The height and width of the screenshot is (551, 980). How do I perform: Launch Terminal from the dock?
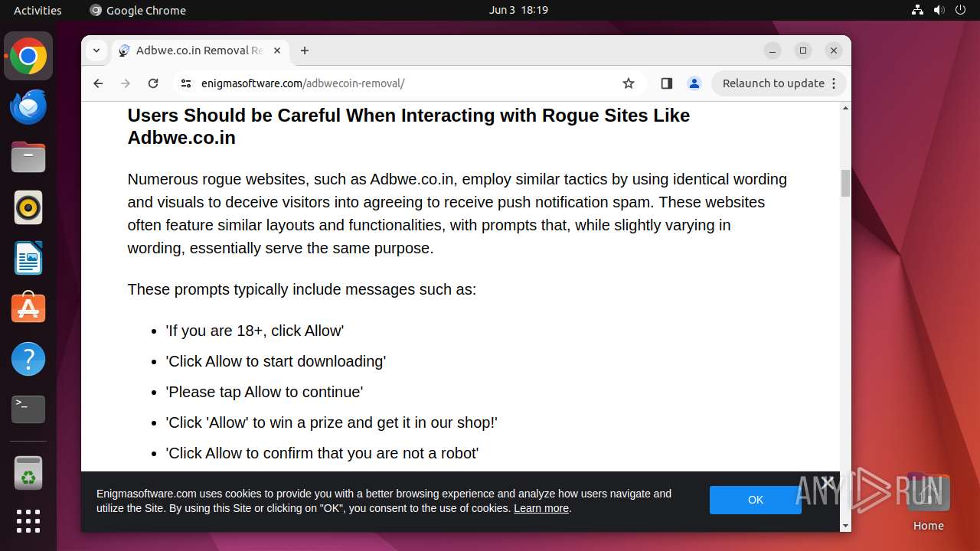coord(28,409)
